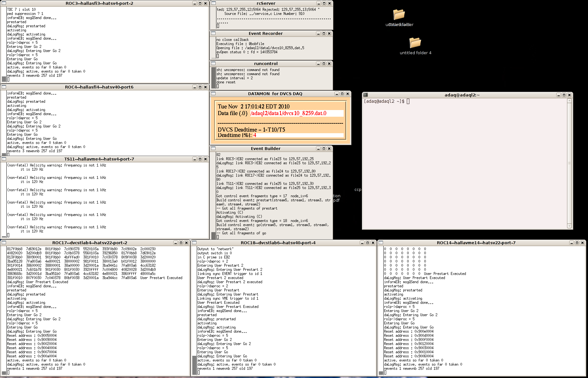Viewport: 588px width, 378px height.
Task: Click red data file path /adaql2/data1/dvcs10_8259.dat.0
Action: [x=288, y=113]
